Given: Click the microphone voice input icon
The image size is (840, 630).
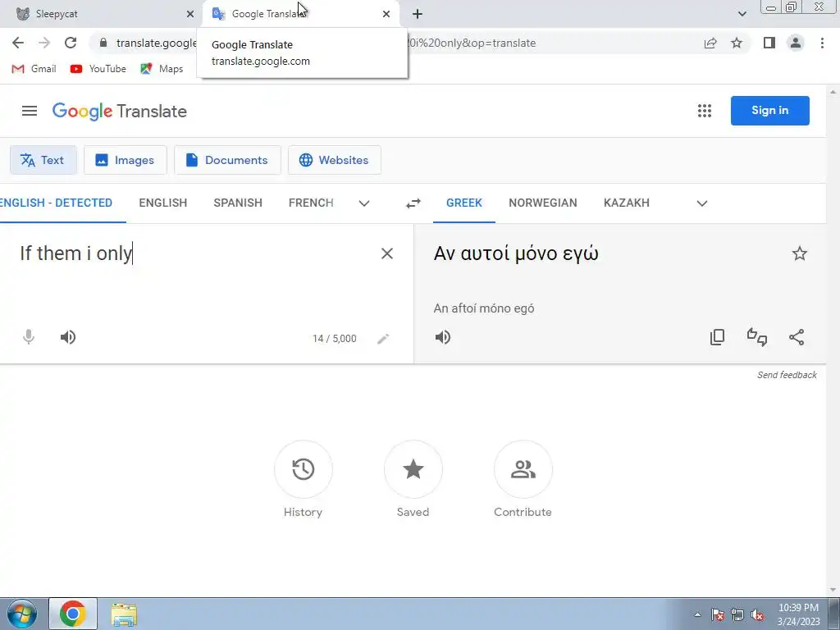Looking at the screenshot, I should point(29,337).
